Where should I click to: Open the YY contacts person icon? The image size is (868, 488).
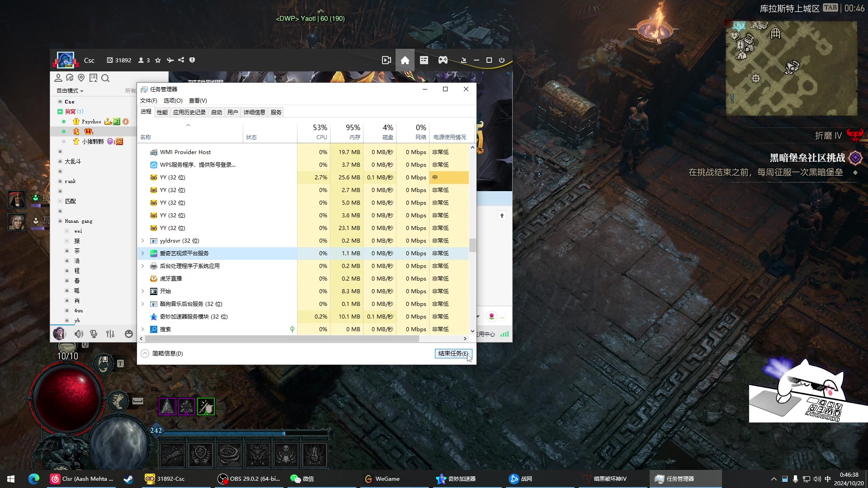pos(58,78)
